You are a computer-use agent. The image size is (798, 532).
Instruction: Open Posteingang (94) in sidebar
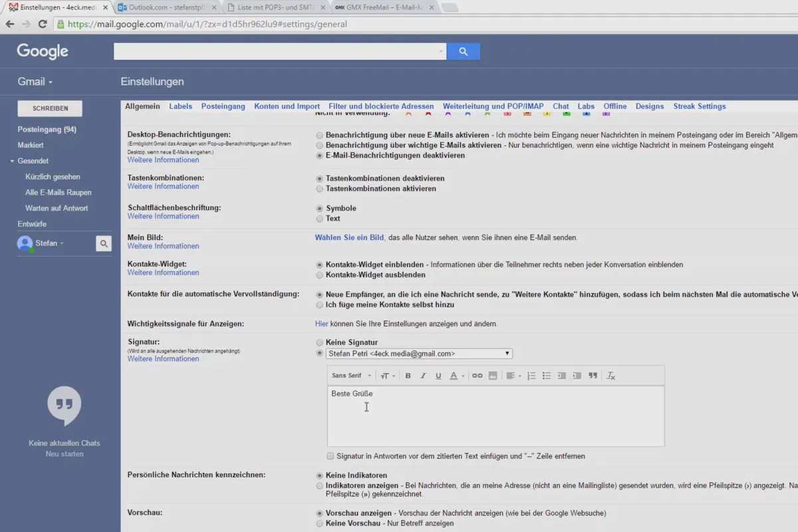47,129
